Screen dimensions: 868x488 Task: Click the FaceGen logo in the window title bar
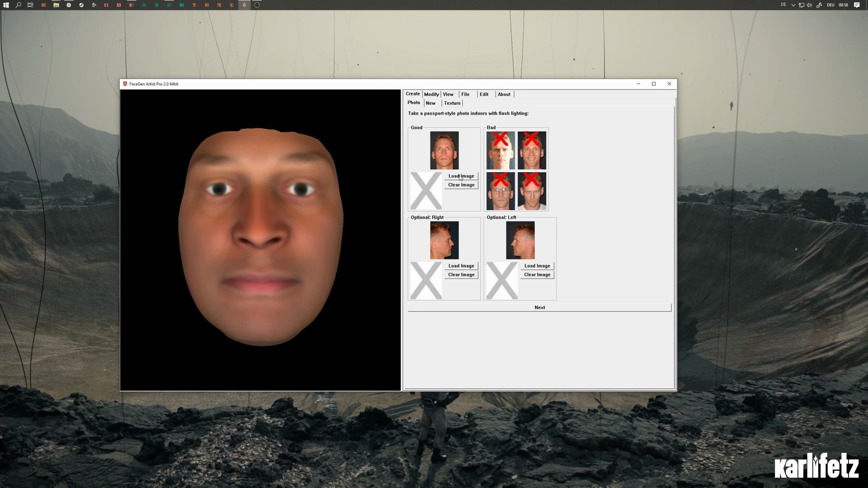[x=125, y=84]
